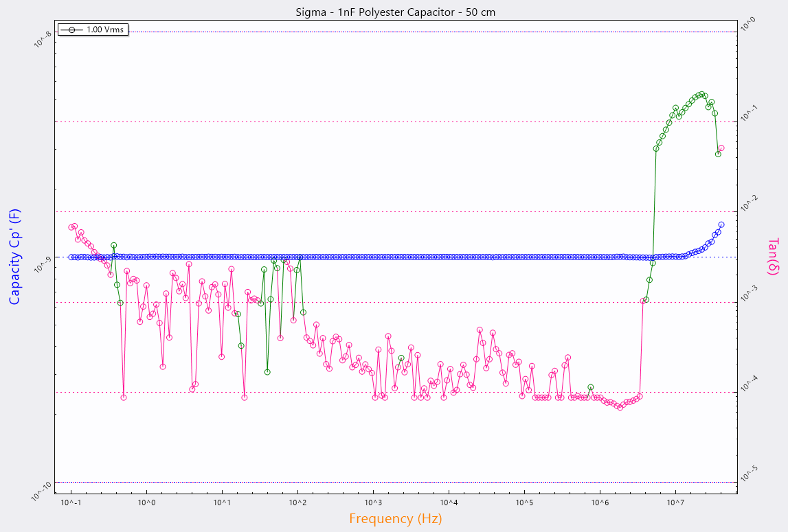Click the 'Capacity Cp' (F)' left axis label
Image resolution: width=788 pixels, height=532 pixels.
click(14, 257)
